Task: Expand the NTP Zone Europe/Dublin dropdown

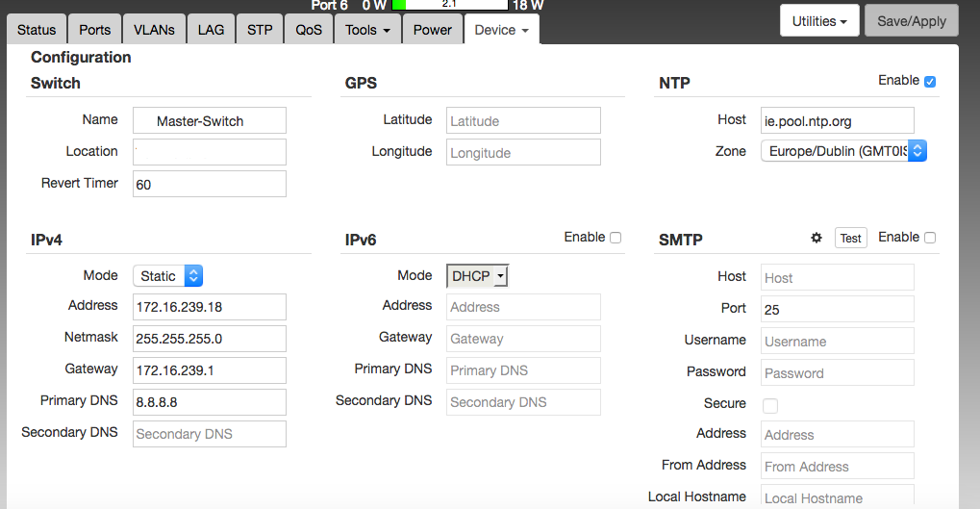Action: 843,151
